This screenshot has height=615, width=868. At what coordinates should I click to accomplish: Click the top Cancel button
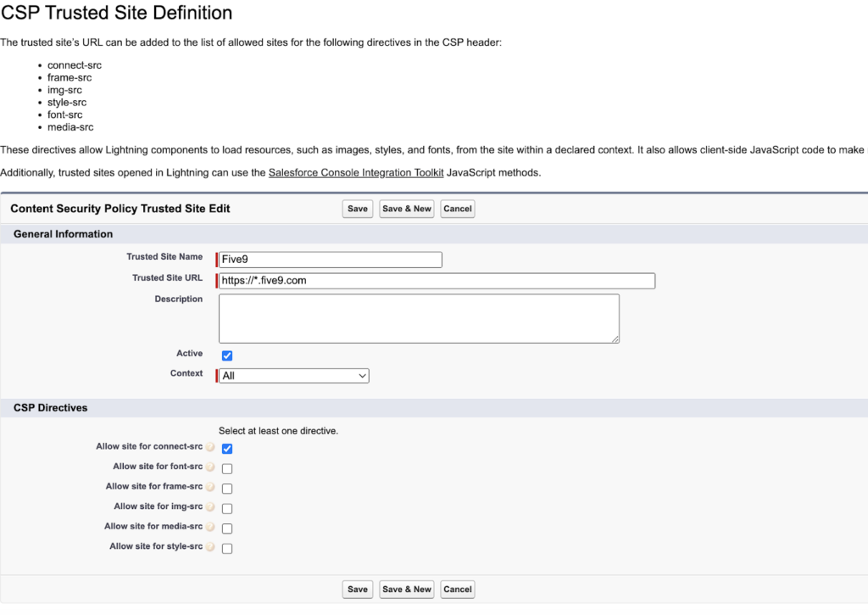coord(458,209)
